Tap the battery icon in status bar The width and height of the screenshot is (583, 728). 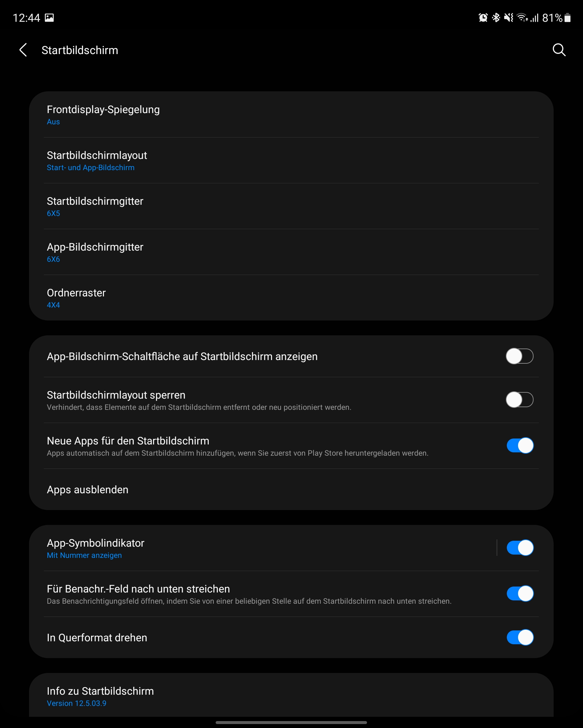click(x=568, y=17)
